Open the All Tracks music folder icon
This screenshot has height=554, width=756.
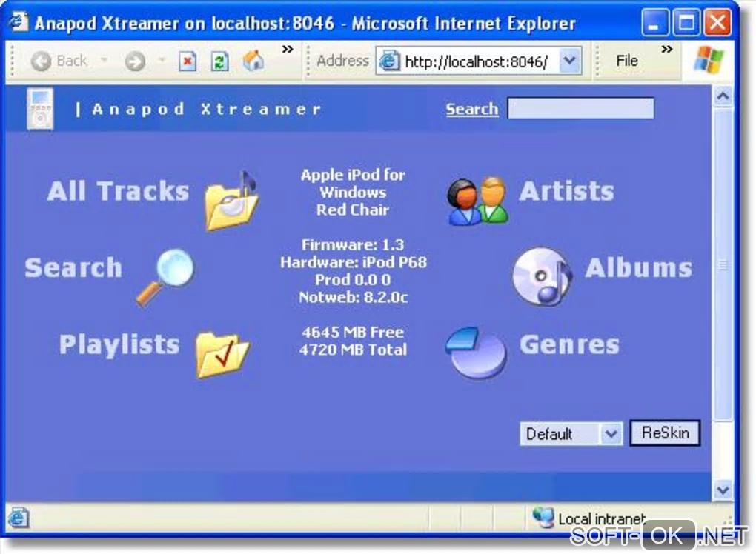(x=232, y=201)
